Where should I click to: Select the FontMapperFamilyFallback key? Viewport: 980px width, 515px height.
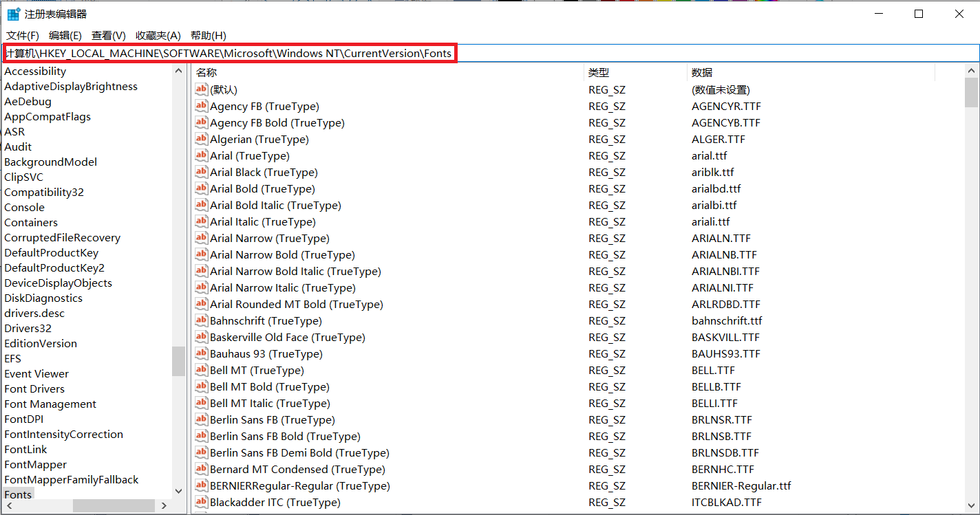[72, 480]
